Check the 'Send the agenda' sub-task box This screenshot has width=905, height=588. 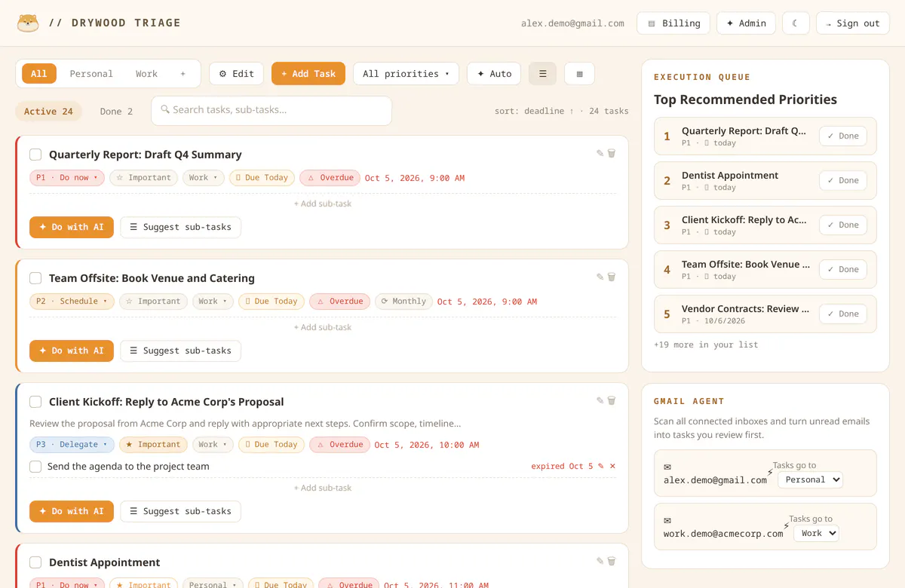pyautogui.click(x=35, y=467)
